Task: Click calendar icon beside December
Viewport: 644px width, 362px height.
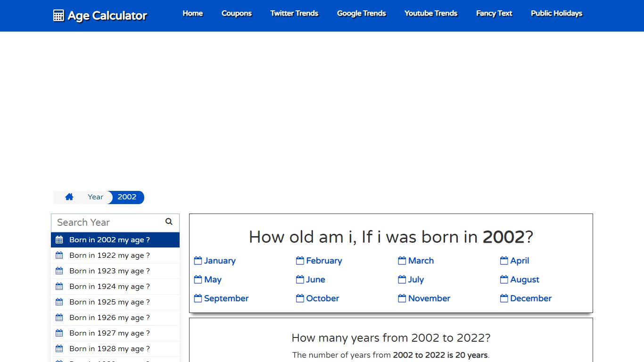Action: 504,298
